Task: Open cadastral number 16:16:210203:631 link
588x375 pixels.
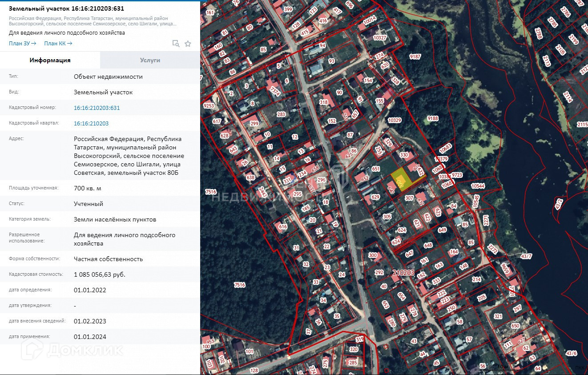Action: (97, 108)
